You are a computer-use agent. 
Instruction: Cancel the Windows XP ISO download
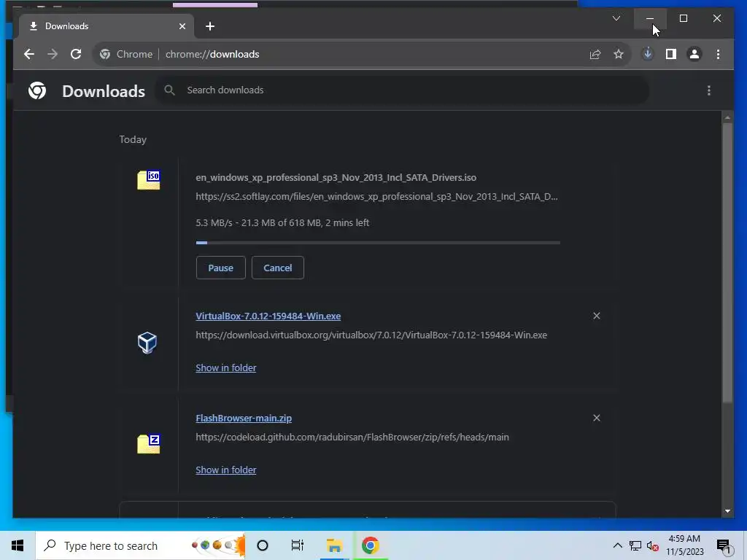(x=278, y=268)
